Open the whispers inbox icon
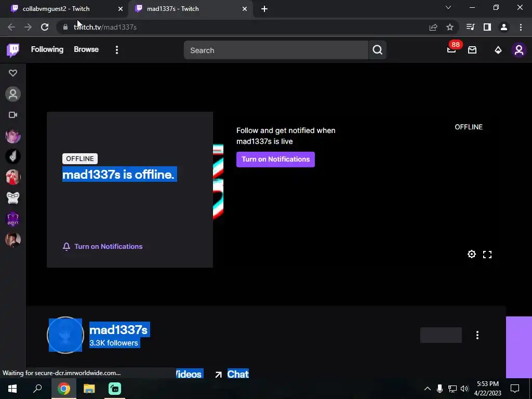532x399 pixels. [472, 50]
